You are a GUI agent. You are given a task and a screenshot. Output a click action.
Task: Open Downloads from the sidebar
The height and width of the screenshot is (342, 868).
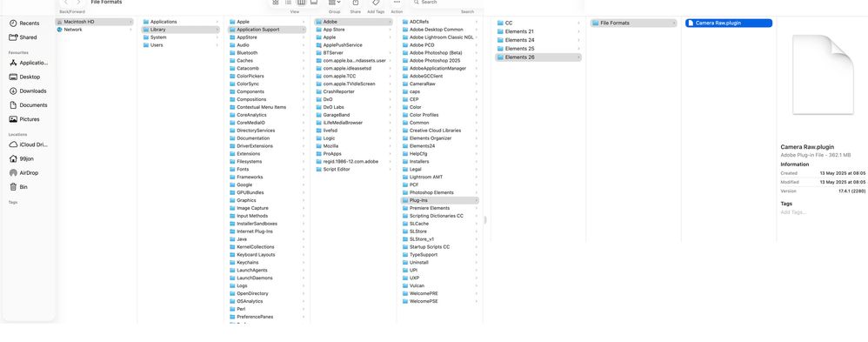pyautogui.click(x=28, y=91)
